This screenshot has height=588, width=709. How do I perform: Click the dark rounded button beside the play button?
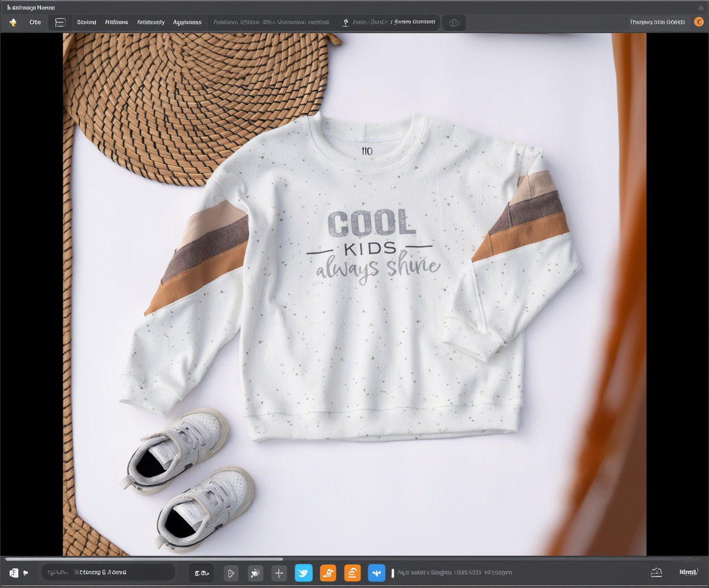coord(202,573)
